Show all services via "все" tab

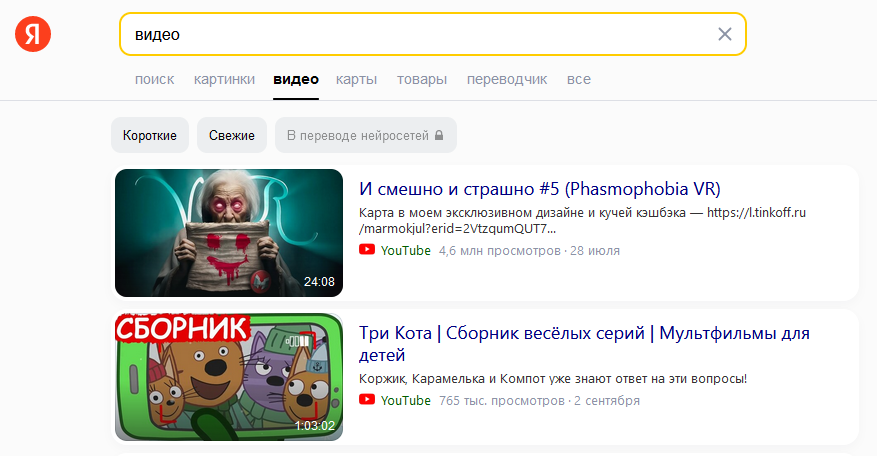tap(579, 79)
